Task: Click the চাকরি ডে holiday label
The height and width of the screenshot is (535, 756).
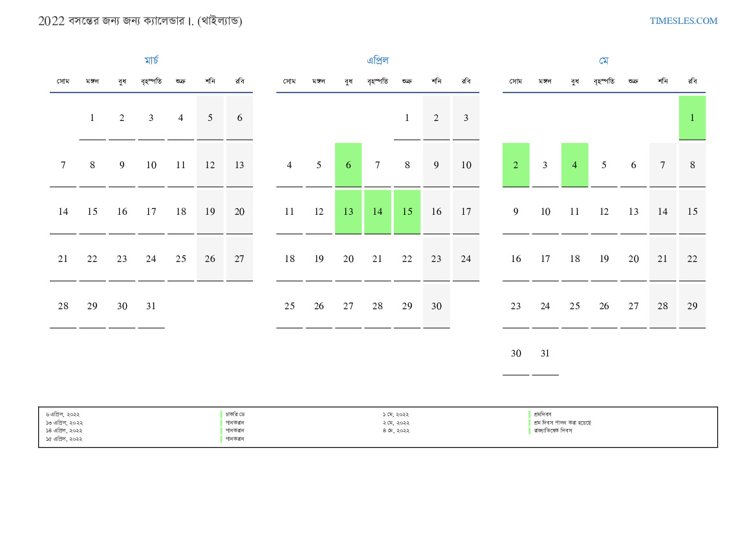Action: pyautogui.click(x=235, y=415)
